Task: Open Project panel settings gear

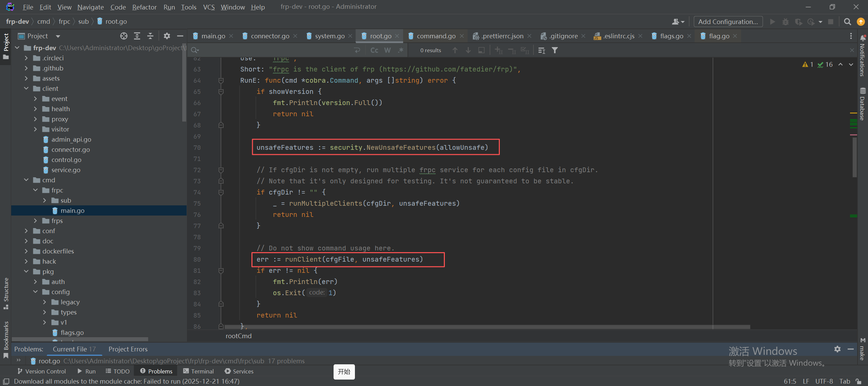Action: [167, 36]
